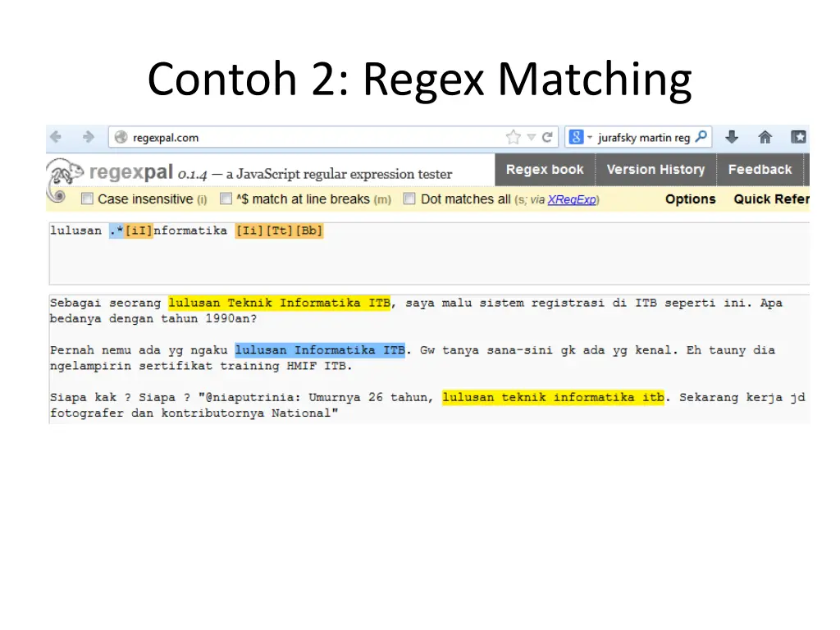Open the downloads arrow icon
Screen dimensions: 840x630
tap(732, 137)
